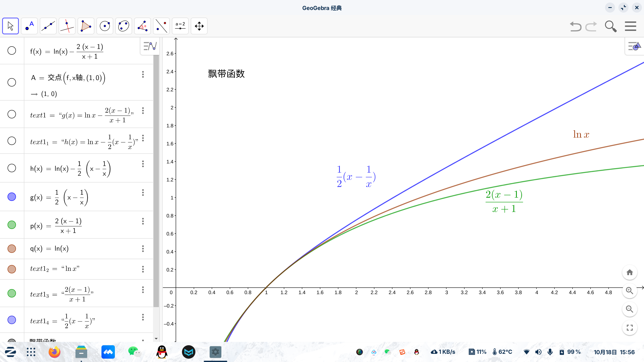Image resolution: width=644 pixels, height=362 pixels.
Task: Open options menu for q(x) row
Action: click(x=143, y=249)
